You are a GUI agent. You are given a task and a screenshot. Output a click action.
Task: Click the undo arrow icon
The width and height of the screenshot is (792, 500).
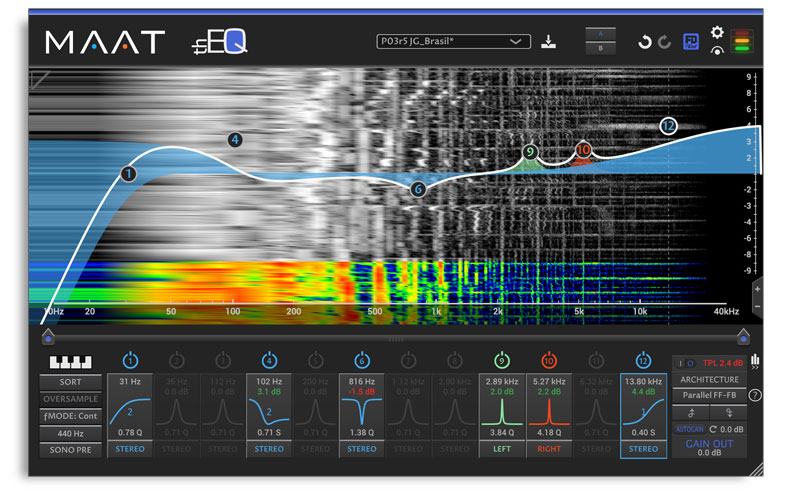point(645,42)
